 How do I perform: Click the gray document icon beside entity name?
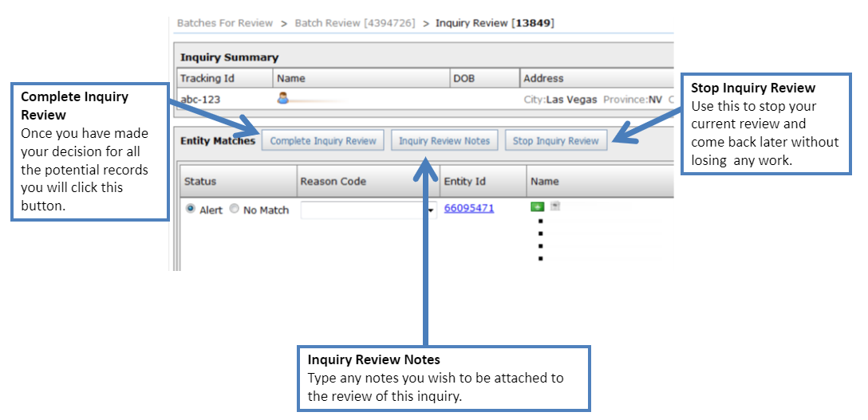pyautogui.click(x=554, y=206)
